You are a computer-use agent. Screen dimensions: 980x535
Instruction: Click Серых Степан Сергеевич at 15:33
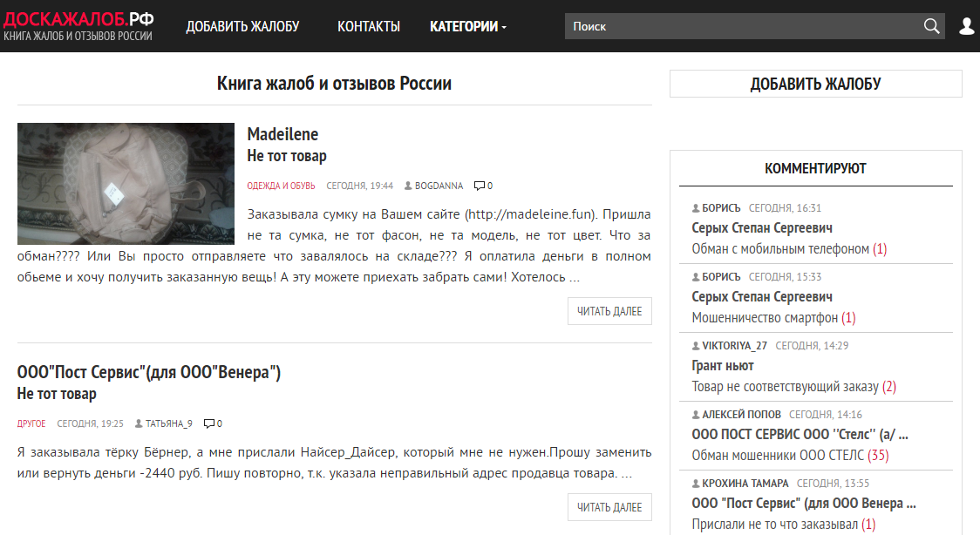pyautogui.click(x=762, y=296)
